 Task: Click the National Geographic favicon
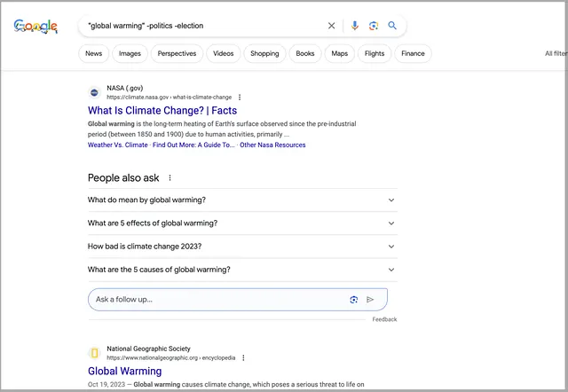95,353
